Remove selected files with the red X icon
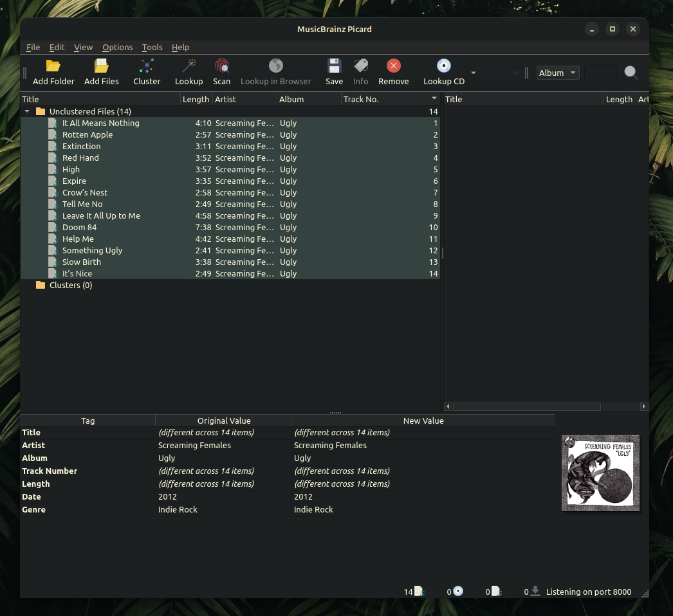Image resolution: width=673 pixels, height=616 pixels. pyautogui.click(x=394, y=66)
